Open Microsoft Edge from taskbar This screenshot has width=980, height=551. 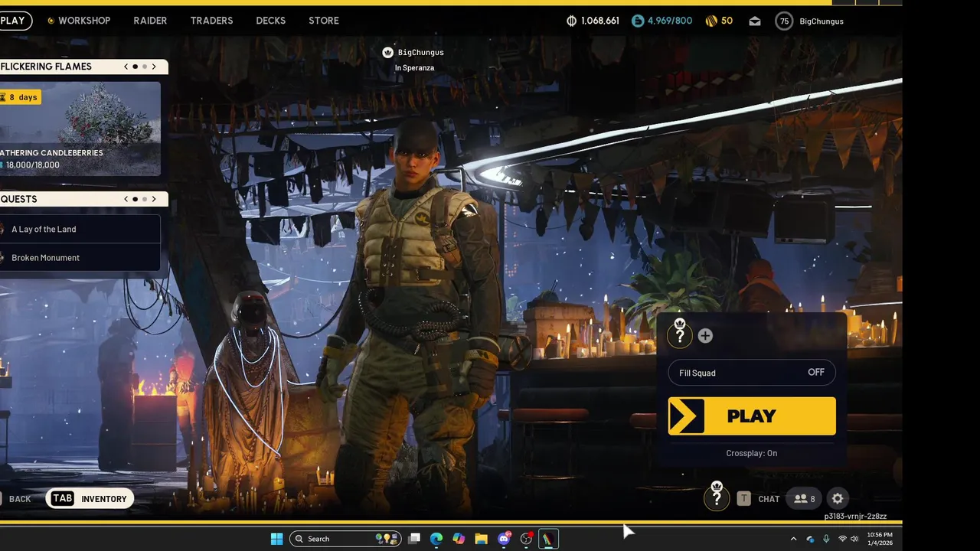pos(436,539)
